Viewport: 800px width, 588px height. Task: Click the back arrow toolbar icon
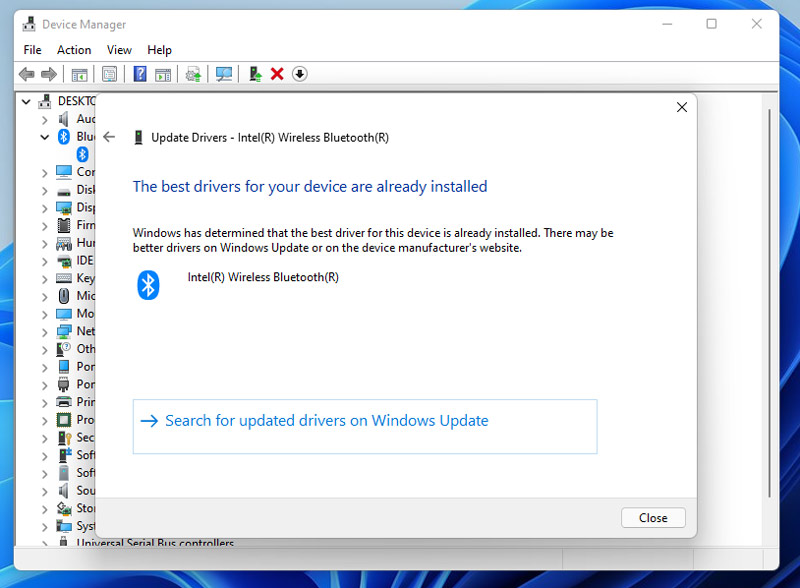point(27,74)
